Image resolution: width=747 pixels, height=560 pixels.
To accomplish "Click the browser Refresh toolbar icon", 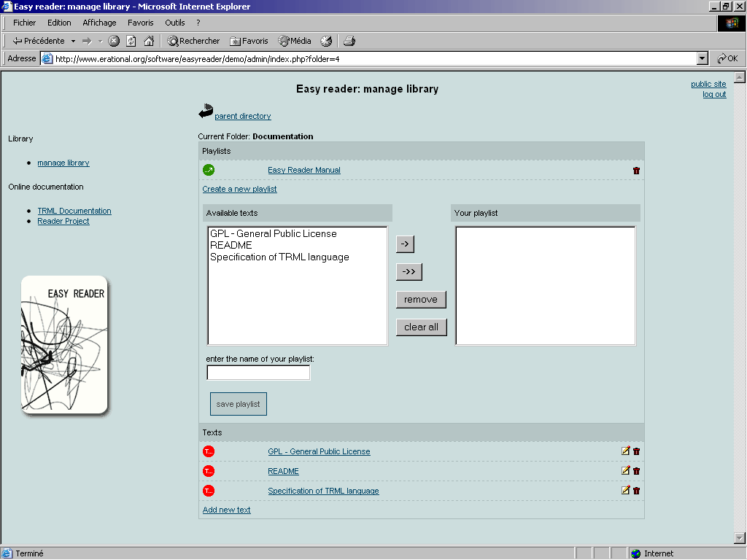I will tap(131, 41).
